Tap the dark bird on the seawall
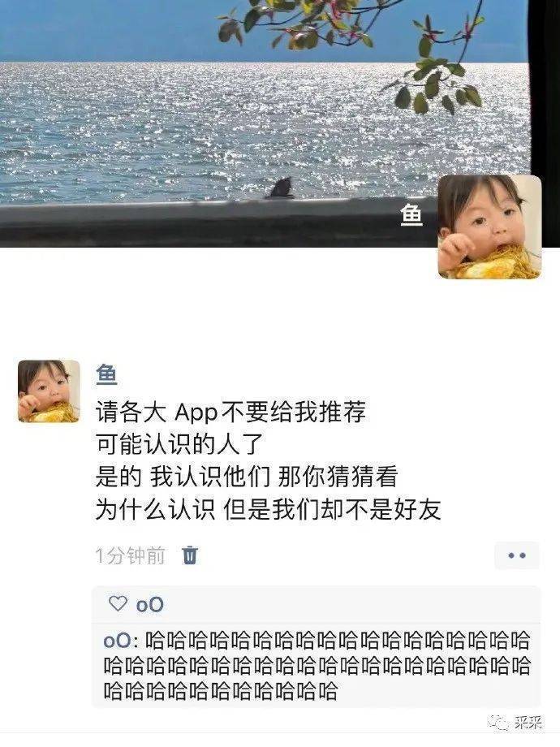560x747 pixels. pos(281,188)
